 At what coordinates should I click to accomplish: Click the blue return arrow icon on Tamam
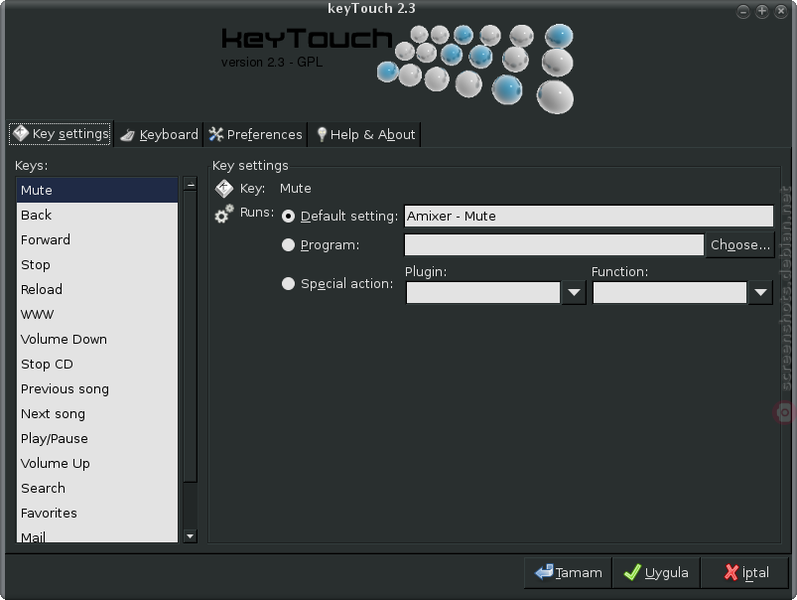(544, 572)
